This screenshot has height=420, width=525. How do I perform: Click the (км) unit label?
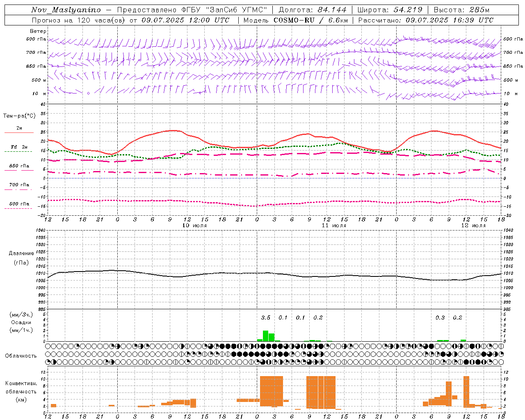tap(21, 399)
